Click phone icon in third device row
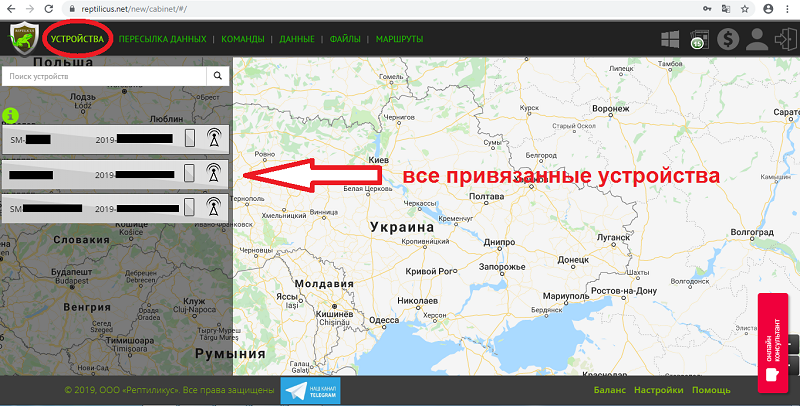The height and width of the screenshot is (406, 800). (x=189, y=207)
